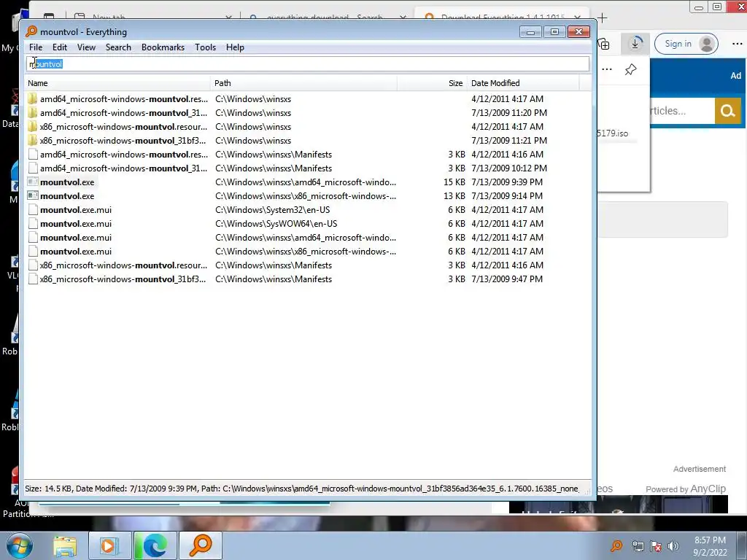Click the 7/13/2009 11:20 PM date cell
This screenshot has width=747, height=560.
click(x=508, y=113)
